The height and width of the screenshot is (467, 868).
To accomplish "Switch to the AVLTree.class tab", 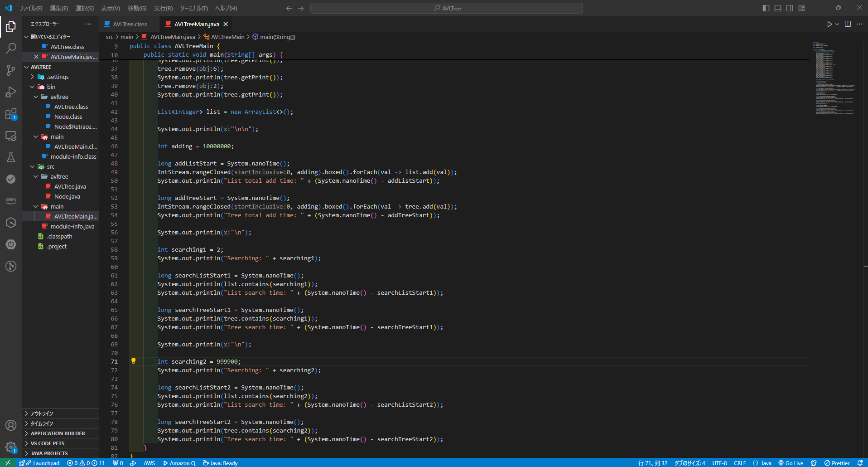I will click(x=130, y=24).
